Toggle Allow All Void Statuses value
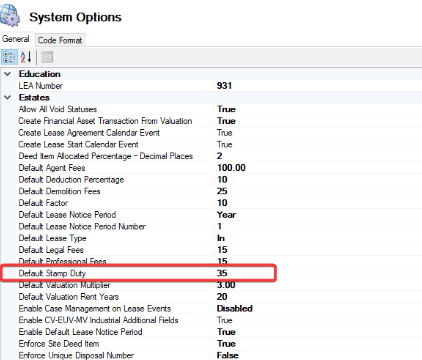 (x=226, y=109)
